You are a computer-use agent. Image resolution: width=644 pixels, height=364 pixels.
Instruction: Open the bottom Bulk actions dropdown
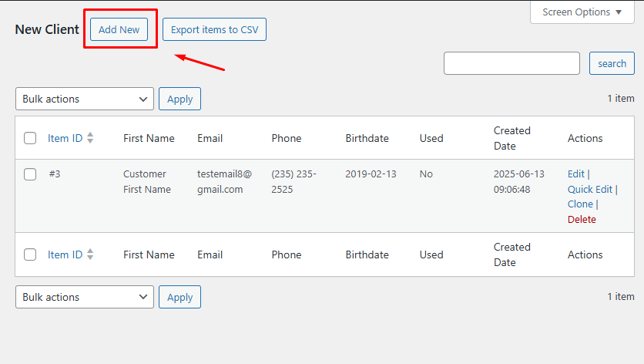[x=85, y=297]
